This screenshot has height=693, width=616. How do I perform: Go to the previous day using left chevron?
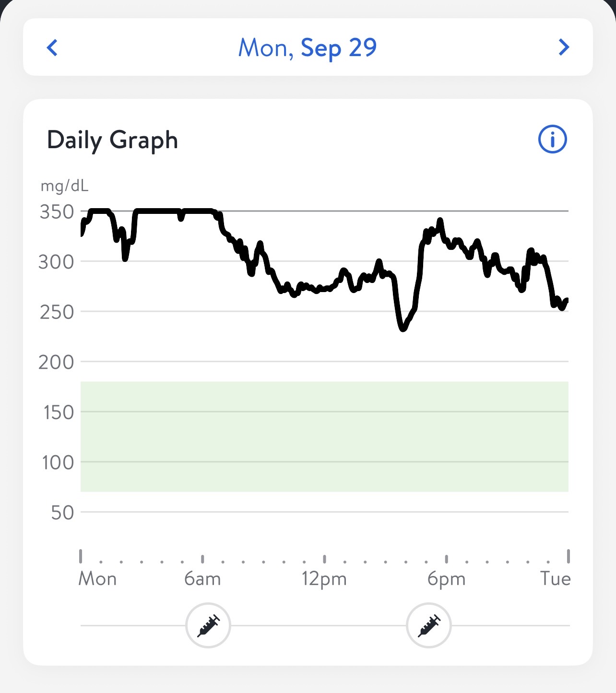(52, 47)
